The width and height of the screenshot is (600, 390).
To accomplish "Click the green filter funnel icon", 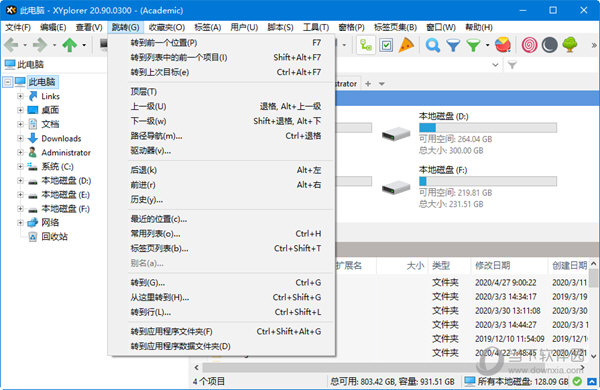I will [473, 45].
